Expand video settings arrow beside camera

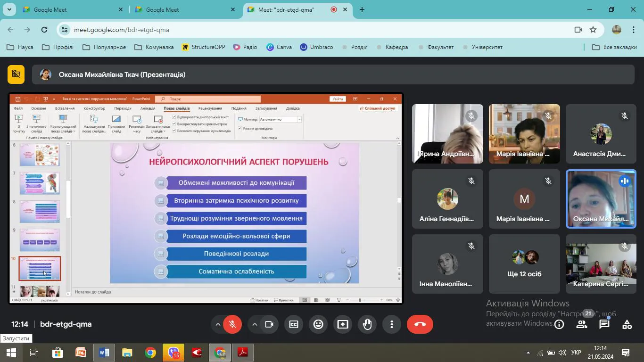(254, 324)
